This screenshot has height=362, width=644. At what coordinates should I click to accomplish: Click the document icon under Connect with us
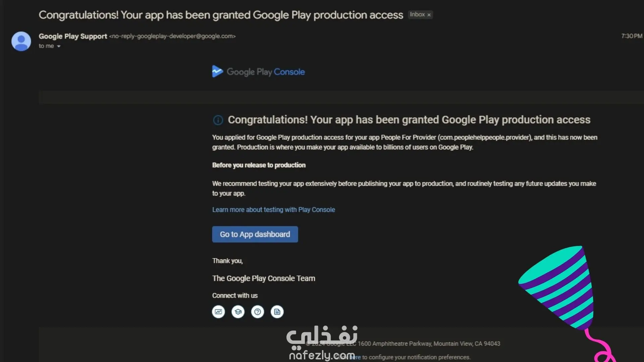(277, 312)
